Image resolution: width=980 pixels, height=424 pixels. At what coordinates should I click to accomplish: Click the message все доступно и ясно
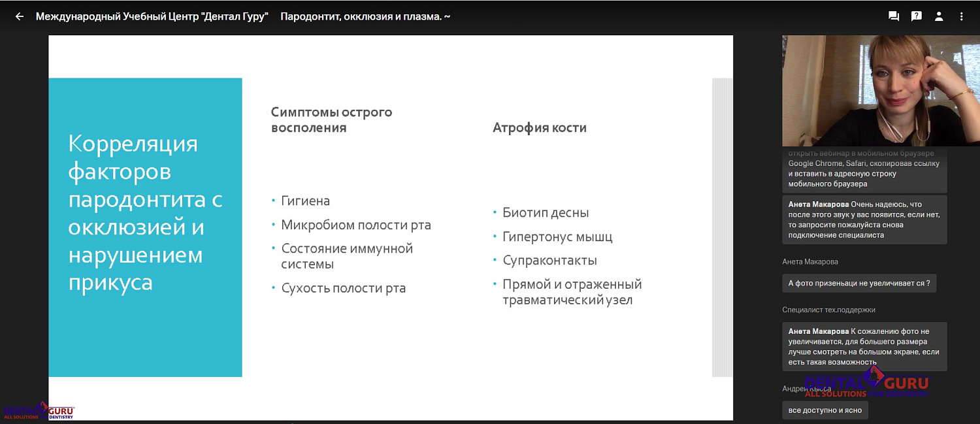pos(825,410)
